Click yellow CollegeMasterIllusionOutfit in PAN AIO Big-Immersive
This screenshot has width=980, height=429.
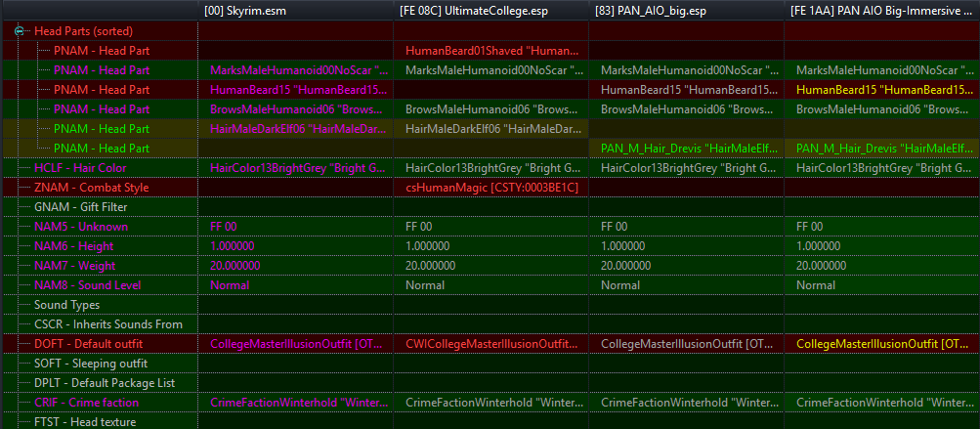click(x=883, y=343)
